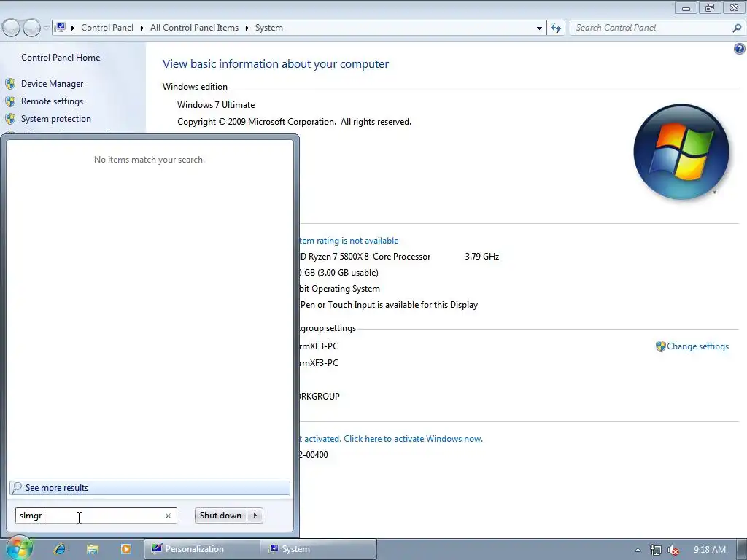Show hidden tray icons arrow
The width and height of the screenshot is (747, 560).
638,550
